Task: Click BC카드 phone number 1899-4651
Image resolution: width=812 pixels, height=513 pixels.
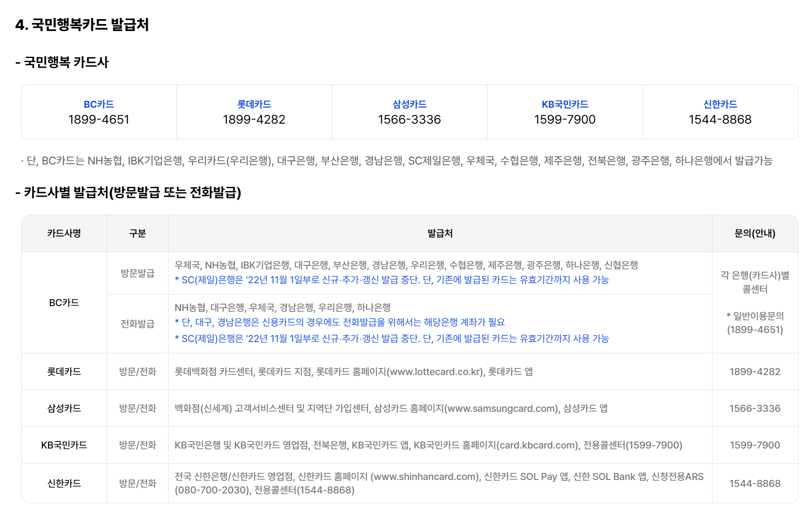Action: click(99, 120)
